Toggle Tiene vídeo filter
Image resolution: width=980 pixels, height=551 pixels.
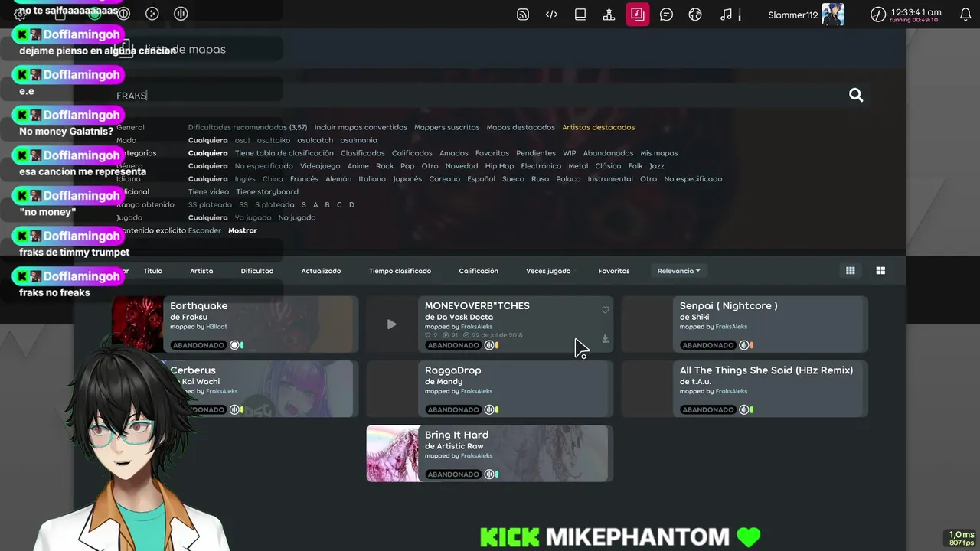[208, 191]
